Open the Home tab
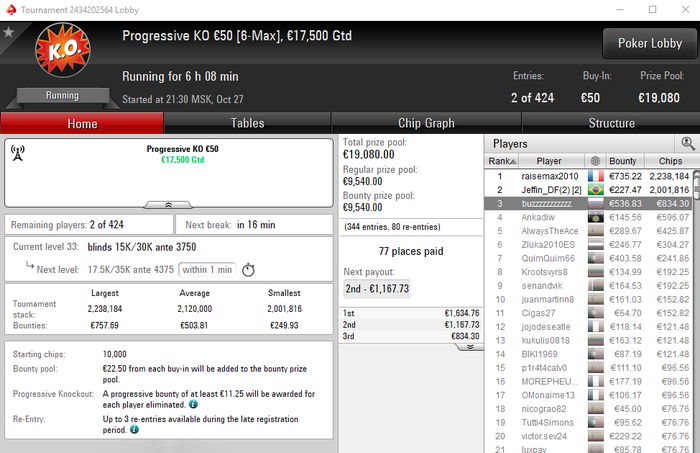This screenshot has height=453, width=700. (x=82, y=123)
